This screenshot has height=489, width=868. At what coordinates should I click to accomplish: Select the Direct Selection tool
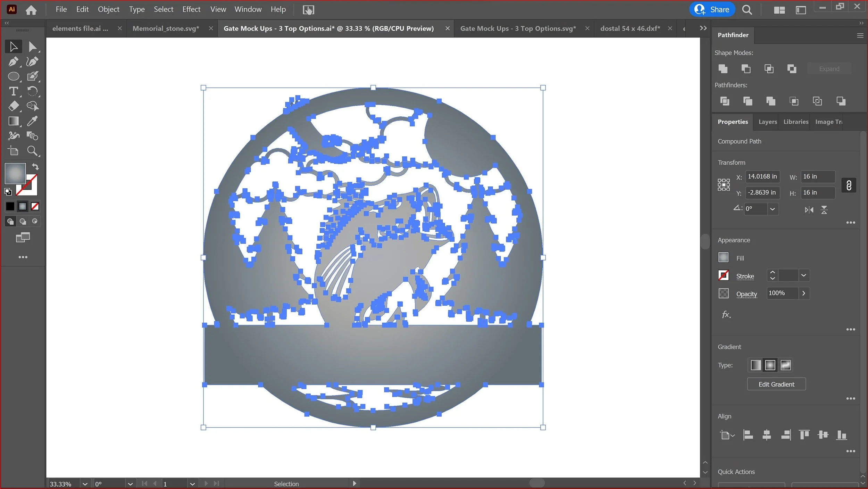click(32, 47)
